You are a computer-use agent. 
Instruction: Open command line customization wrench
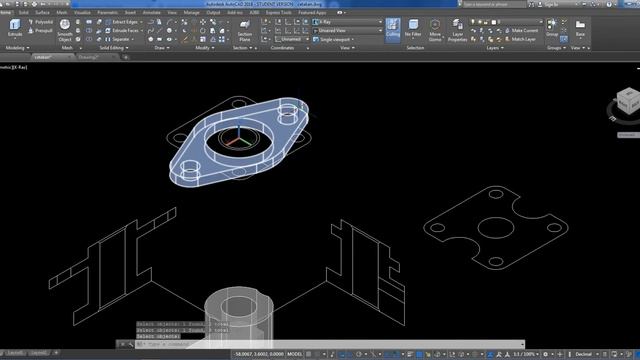(131, 344)
